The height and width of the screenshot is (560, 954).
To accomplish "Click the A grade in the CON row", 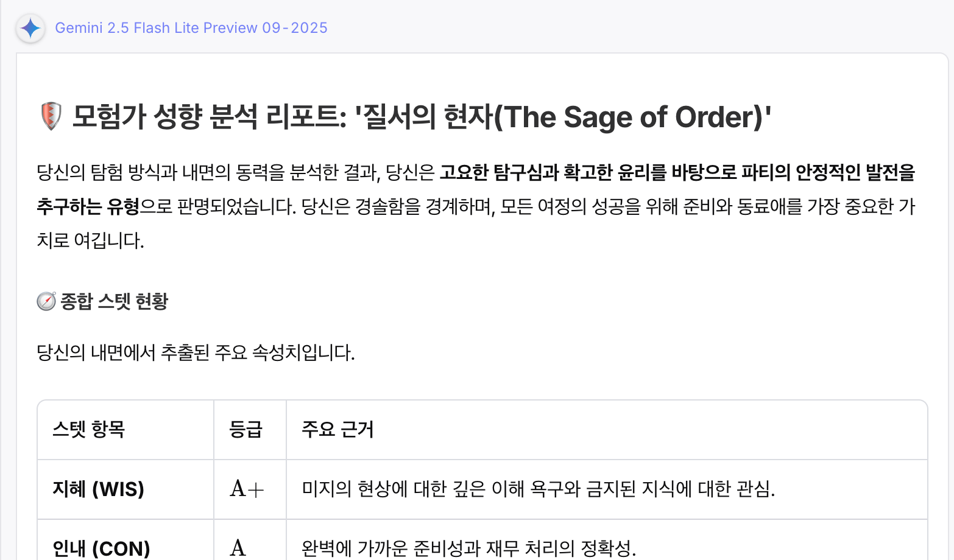I will [x=238, y=548].
